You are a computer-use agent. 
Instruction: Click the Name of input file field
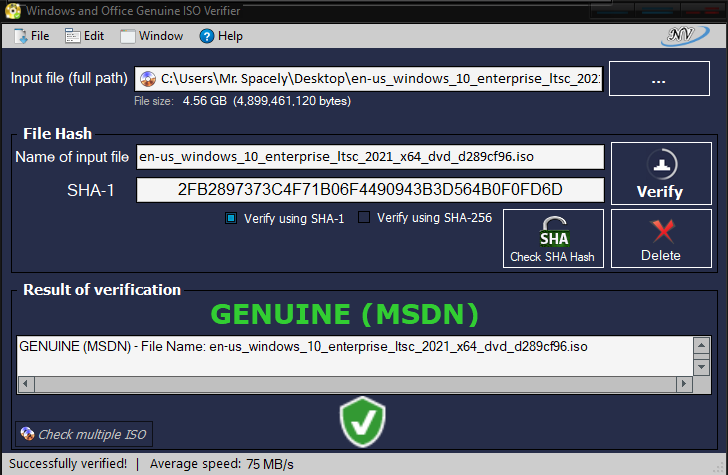pos(370,156)
